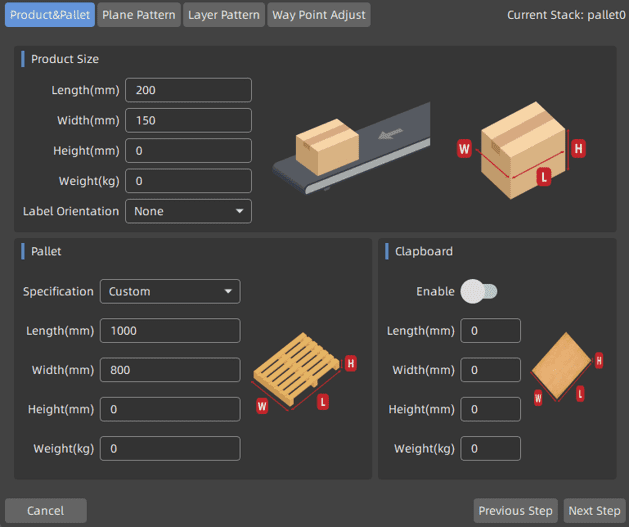This screenshot has width=629, height=527.
Task: Click the red H marker on clapboard diagram
Action: coord(599,361)
